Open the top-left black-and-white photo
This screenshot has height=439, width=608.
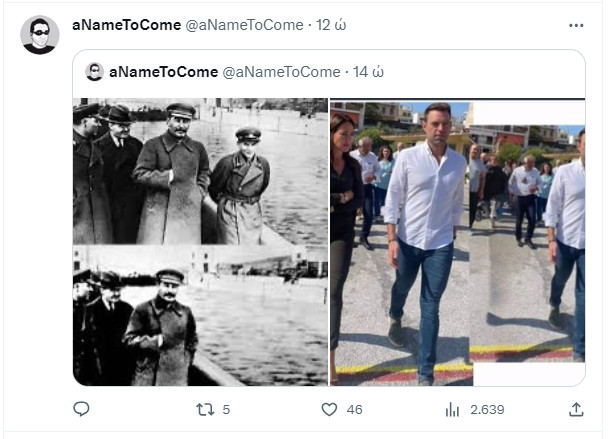[200, 170]
